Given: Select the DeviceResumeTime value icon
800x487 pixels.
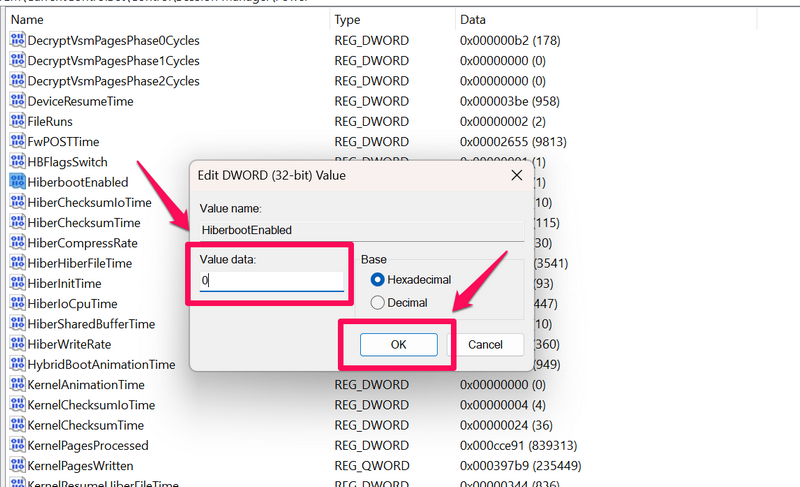Looking at the screenshot, I should (x=17, y=101).
